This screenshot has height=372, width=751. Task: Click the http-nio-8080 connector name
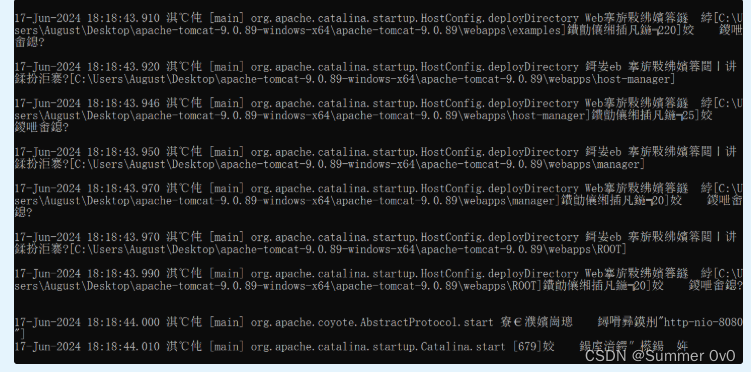point(703,322)
